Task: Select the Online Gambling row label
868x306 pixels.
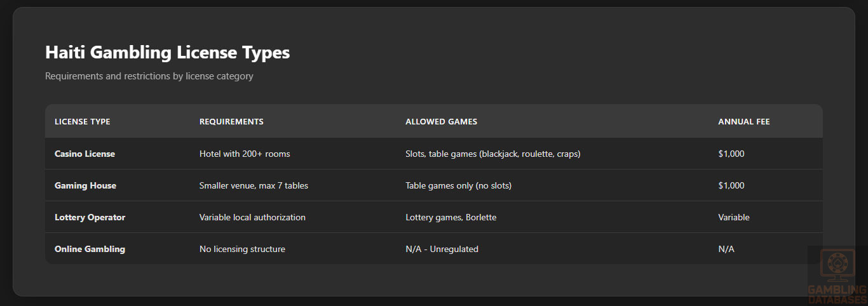Action: click(x=90, y=249)
